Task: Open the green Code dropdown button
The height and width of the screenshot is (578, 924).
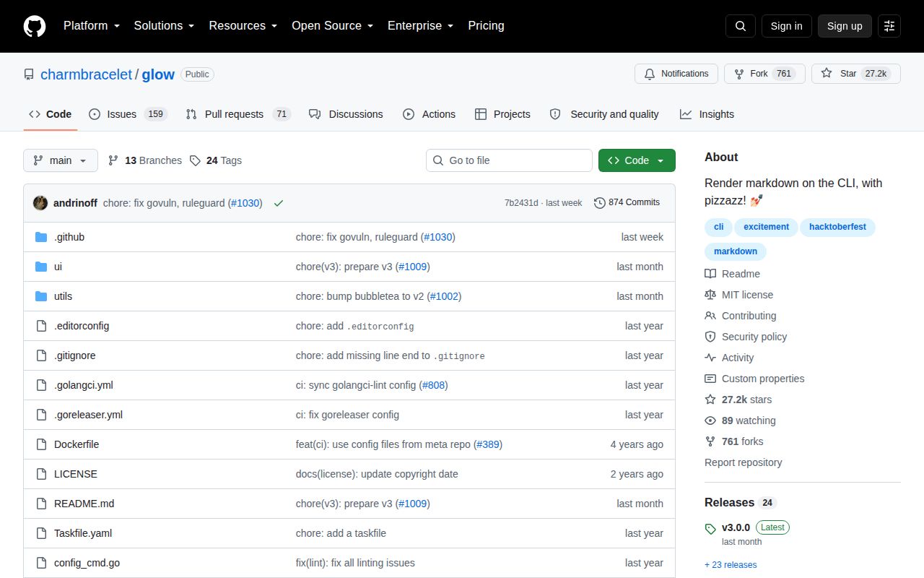Action: [x=637, y=160]
